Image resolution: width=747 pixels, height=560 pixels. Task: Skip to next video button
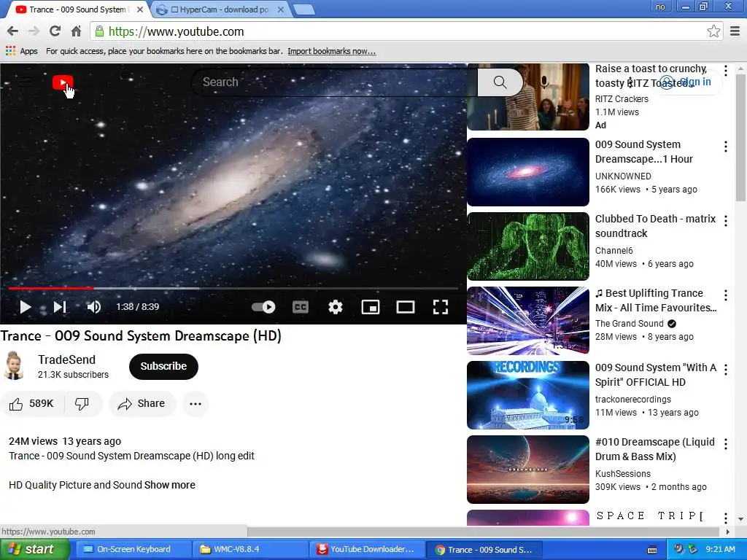60,307
